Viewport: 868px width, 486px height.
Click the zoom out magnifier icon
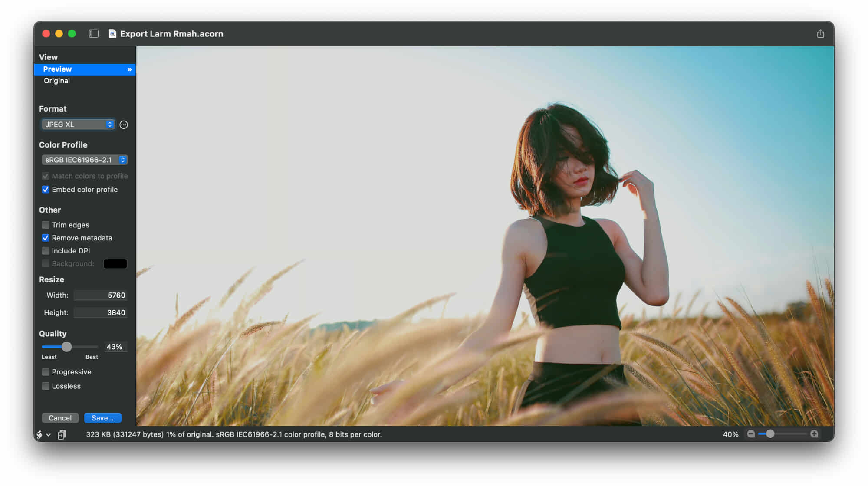(751, 434)
